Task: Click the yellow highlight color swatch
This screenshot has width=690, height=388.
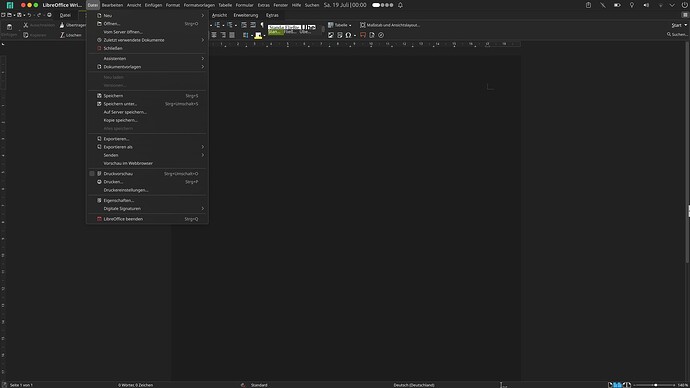Action: tap(258, 36)
